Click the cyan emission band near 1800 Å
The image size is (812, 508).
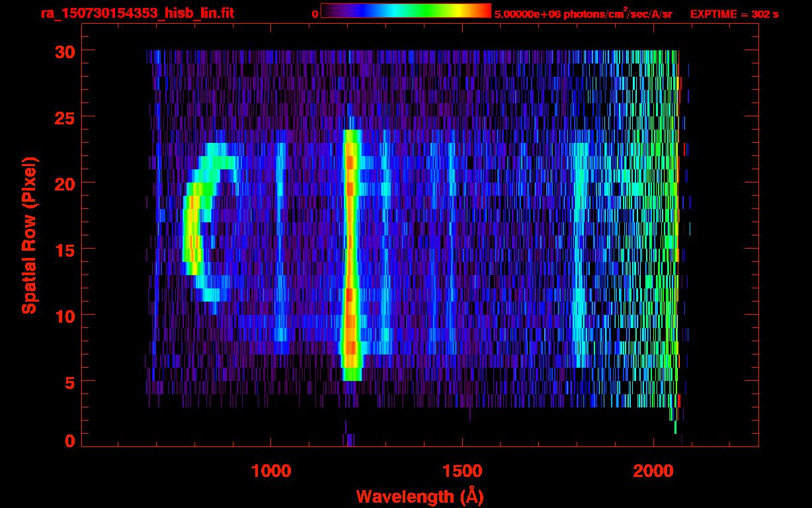point(581,255)
